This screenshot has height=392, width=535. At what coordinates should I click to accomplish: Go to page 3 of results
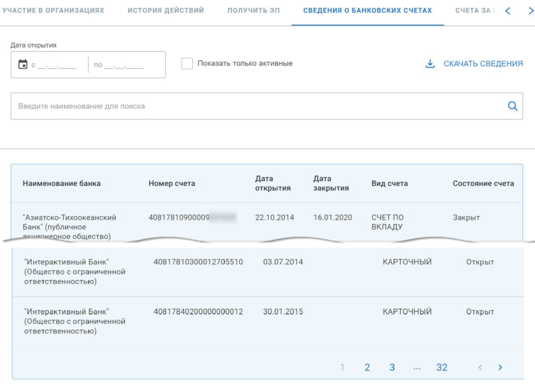click(x=392, y=367)
